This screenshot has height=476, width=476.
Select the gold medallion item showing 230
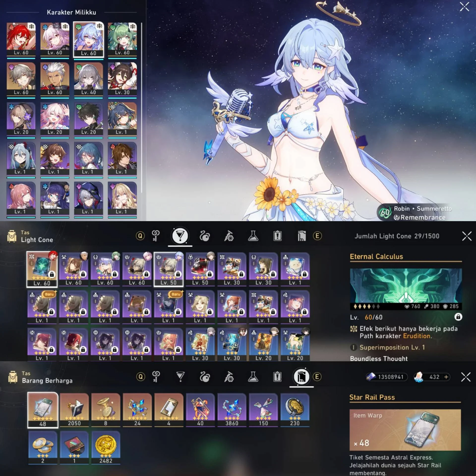click(295, 410)
